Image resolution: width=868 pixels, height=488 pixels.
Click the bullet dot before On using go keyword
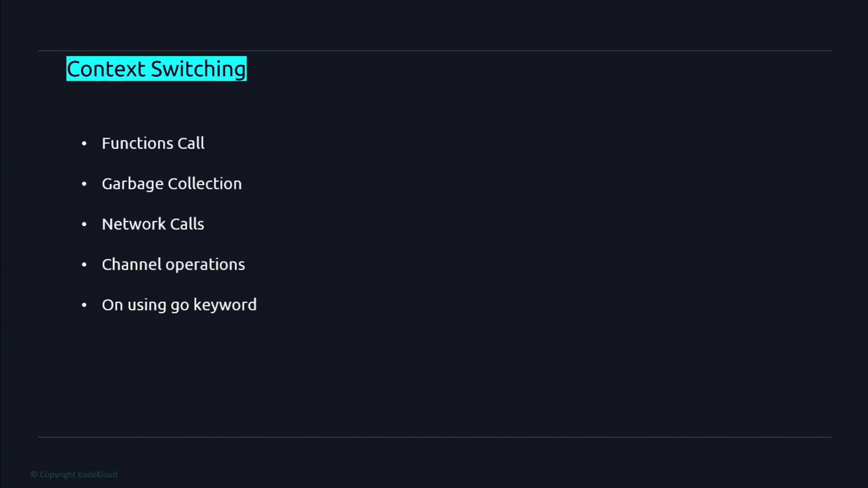coord(84,305)
